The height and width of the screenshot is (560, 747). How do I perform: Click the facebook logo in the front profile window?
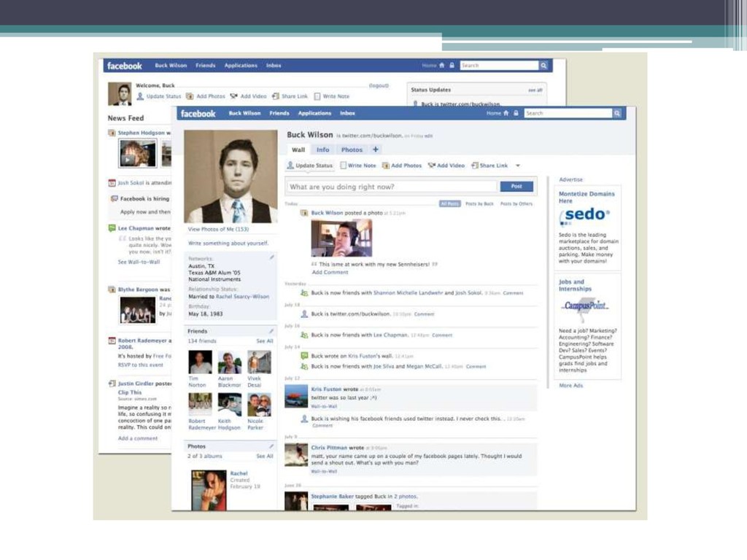click(198, 113)
